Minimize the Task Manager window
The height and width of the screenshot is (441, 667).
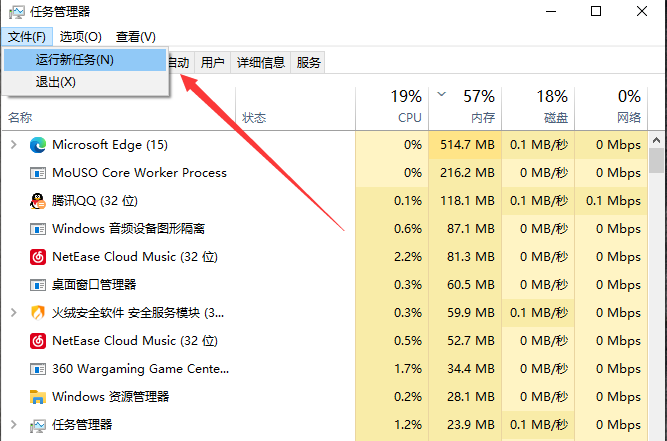point(551,11)
